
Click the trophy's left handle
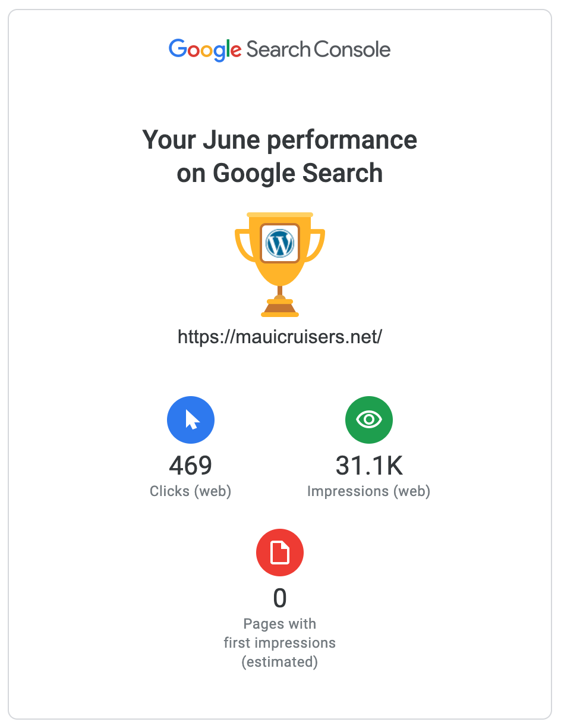[x=244, y=246]
